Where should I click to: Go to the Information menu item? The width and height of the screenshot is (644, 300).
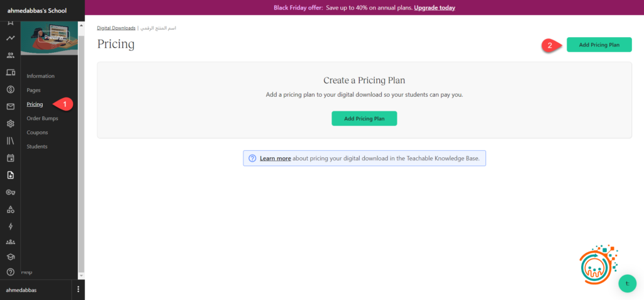tap(40, 76)
